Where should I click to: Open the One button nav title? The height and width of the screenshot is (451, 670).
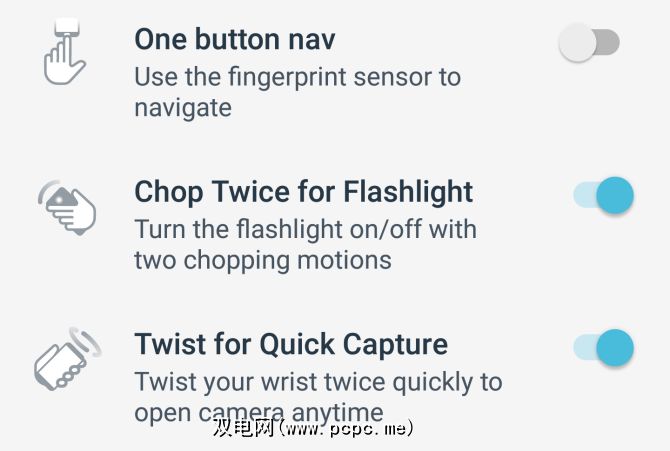(x=235, y=40)
